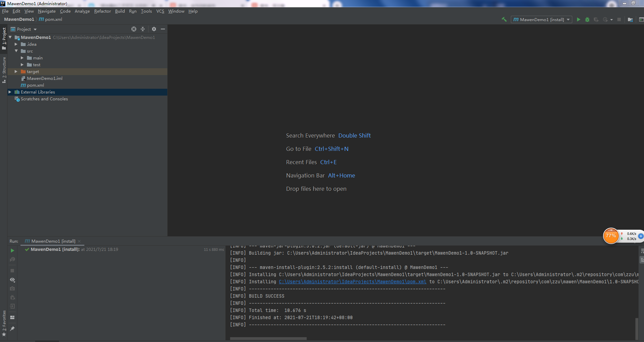Toggle the Favorites side panel

(4, 324)
